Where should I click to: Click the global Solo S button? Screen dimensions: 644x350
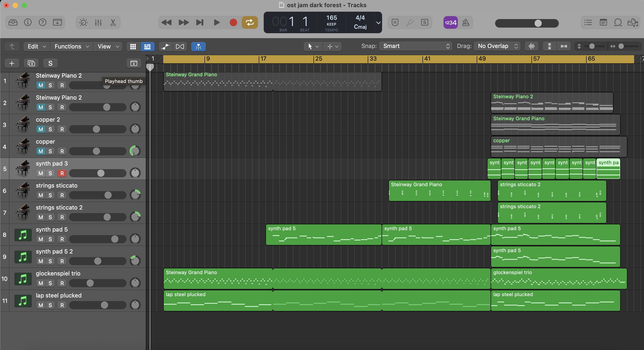50,63
